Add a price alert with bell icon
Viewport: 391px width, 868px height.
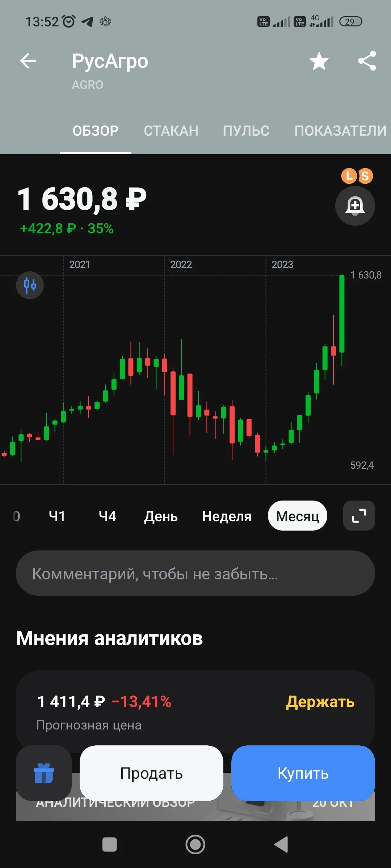pyautogui.click(x=355, y=206)
